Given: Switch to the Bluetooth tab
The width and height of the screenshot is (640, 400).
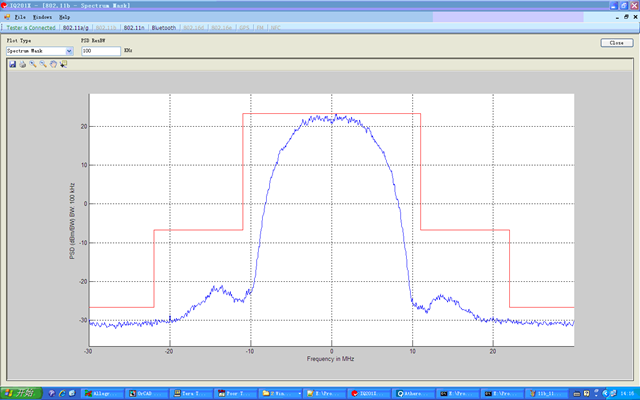Looking at the screenshot, I should coord(164,28).
